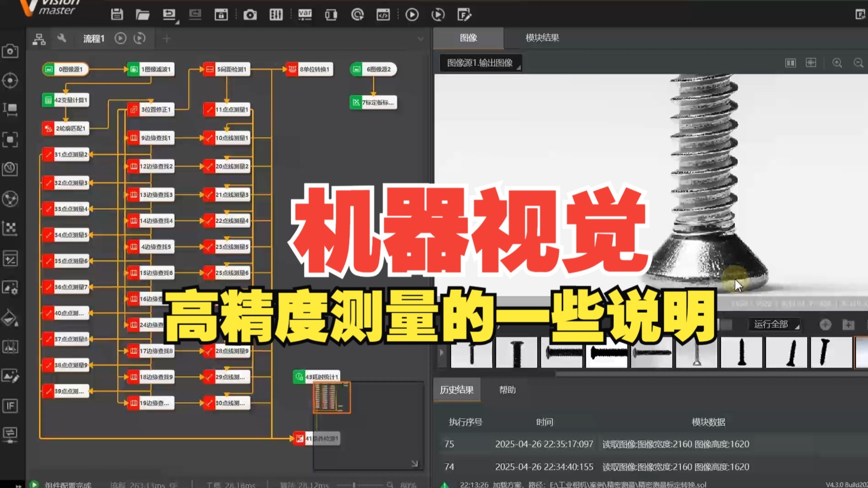Open the communication management icon

[357, 15]
